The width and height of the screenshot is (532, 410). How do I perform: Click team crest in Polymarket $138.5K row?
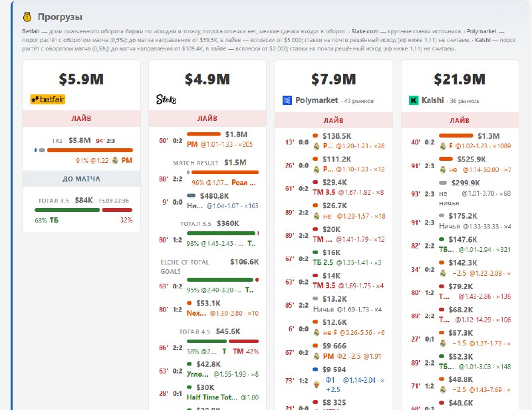click(317, 146)
